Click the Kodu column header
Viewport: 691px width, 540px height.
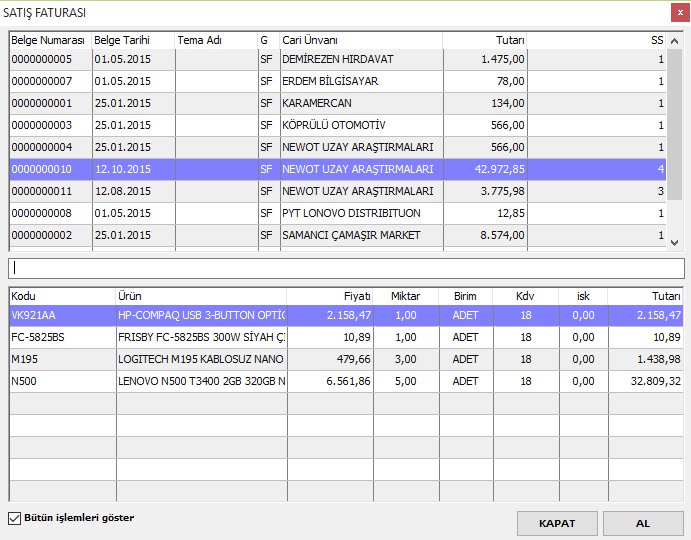click(63, 296)
